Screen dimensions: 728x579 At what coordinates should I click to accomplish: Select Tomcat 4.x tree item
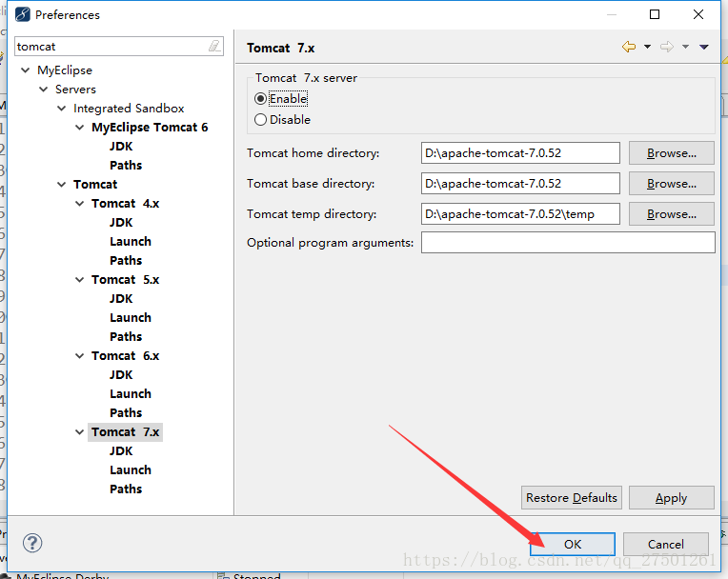point(126,203)
